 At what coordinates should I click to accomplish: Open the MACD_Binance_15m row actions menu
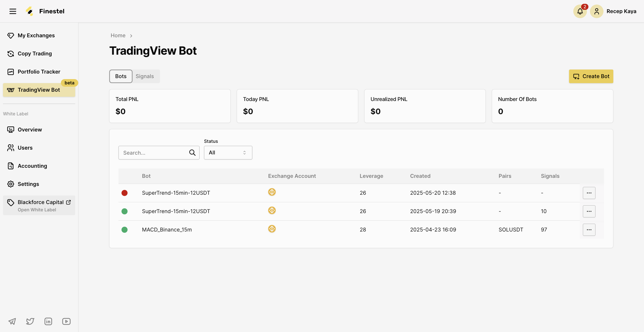click(x=589, y=230)
